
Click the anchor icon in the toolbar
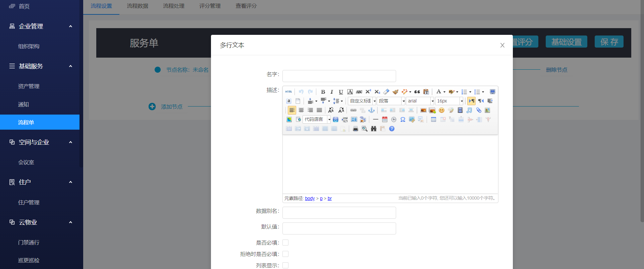click(x=371, y=110)
